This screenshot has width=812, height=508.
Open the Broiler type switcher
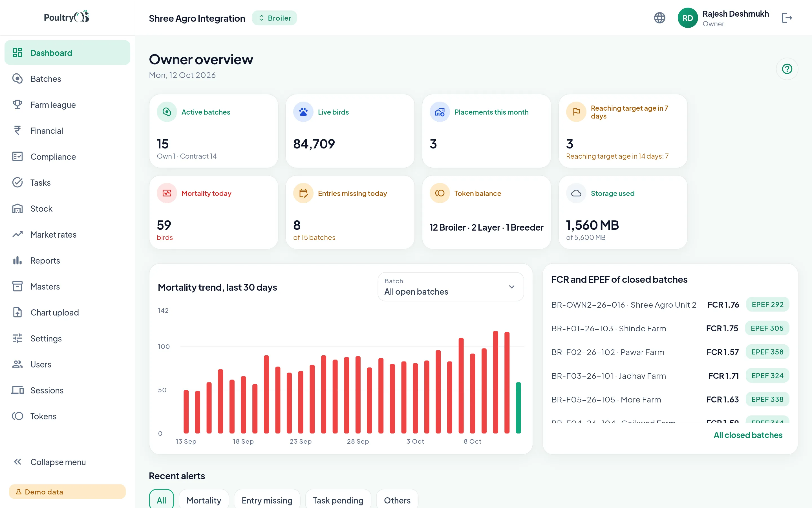(x=274, y=18)
